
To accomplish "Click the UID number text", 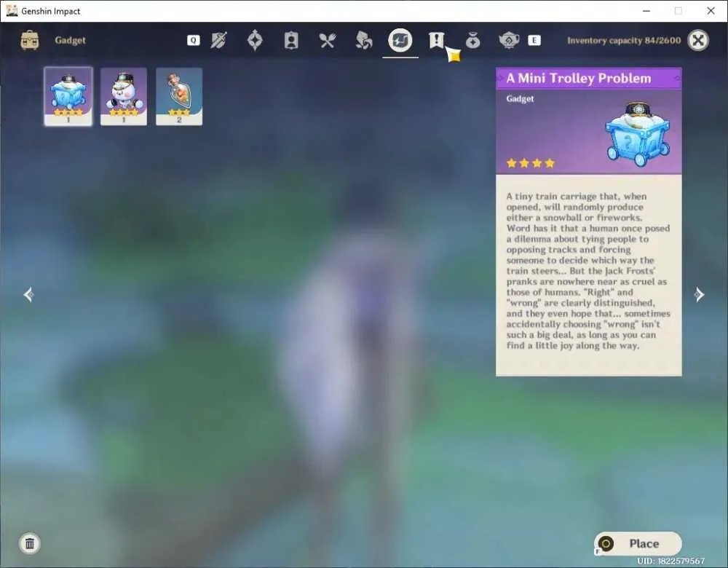I will point(671,561).
